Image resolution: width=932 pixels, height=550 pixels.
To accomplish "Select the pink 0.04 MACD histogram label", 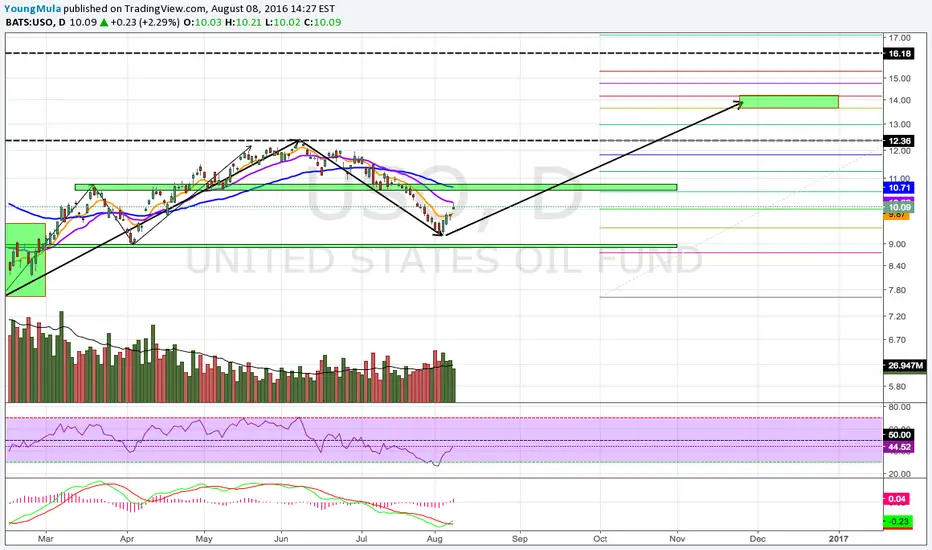I will [898, 499].
